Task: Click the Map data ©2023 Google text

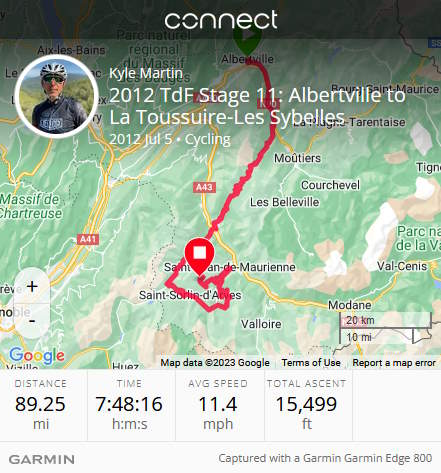Action: [215, 363]
